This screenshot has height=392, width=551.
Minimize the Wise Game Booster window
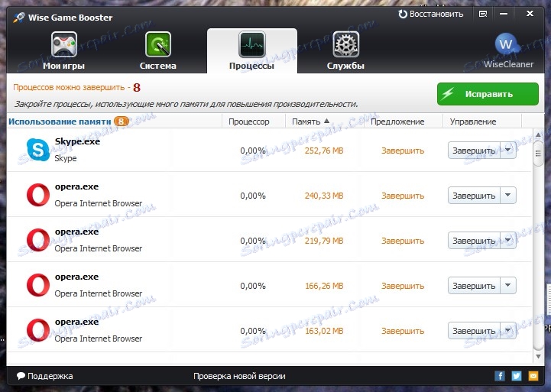click(504, 14)
